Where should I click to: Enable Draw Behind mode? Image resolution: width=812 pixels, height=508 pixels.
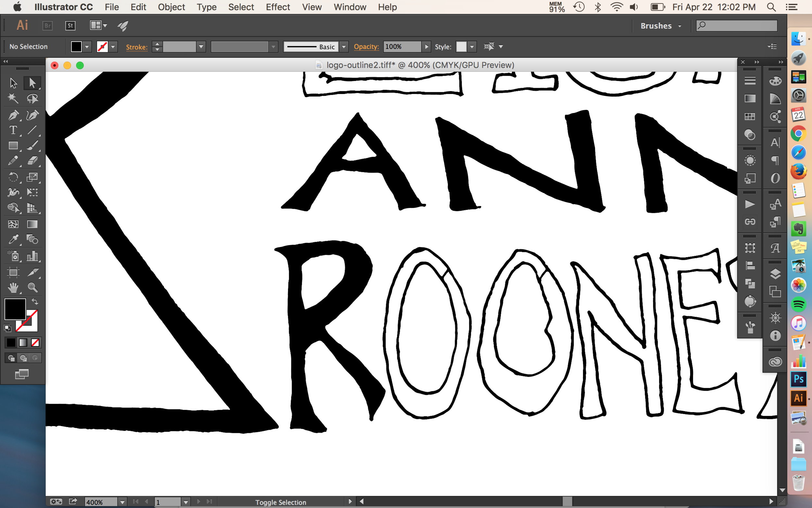[23, 358]
